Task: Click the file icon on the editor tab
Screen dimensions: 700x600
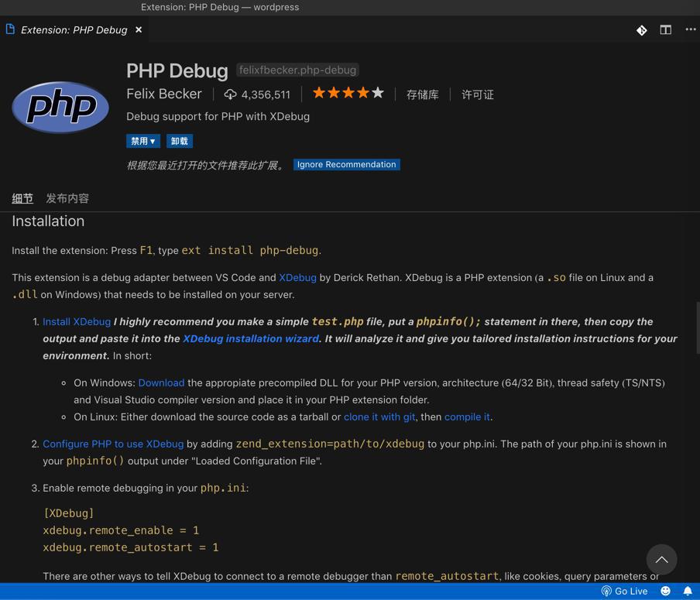Action: pyautogui.click(x=10, y=29)
